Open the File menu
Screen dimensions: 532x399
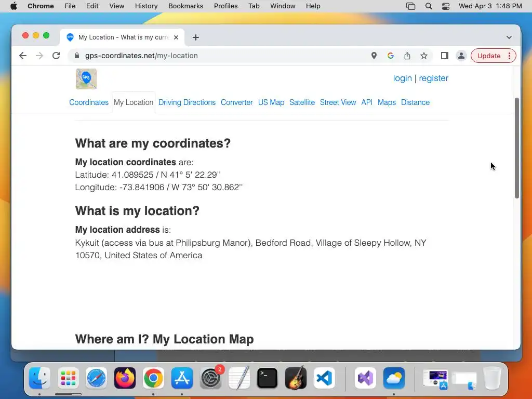click(70, 6)
